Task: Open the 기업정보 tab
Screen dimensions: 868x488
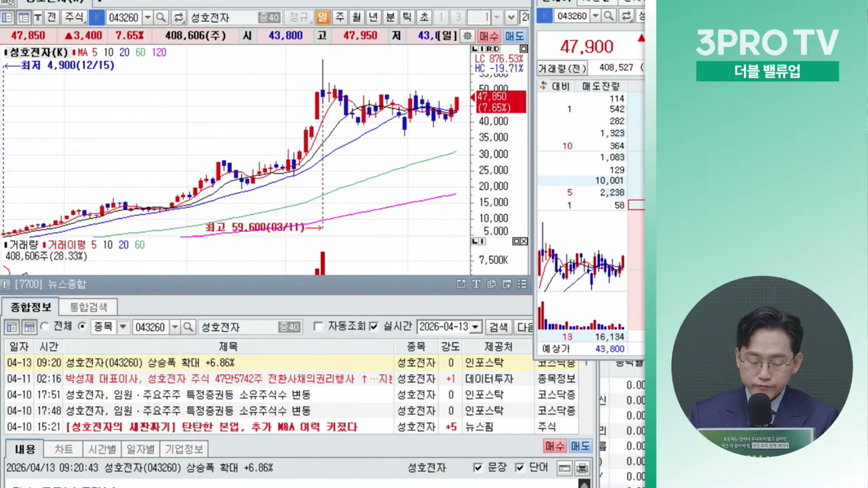Action: [184, 449]
